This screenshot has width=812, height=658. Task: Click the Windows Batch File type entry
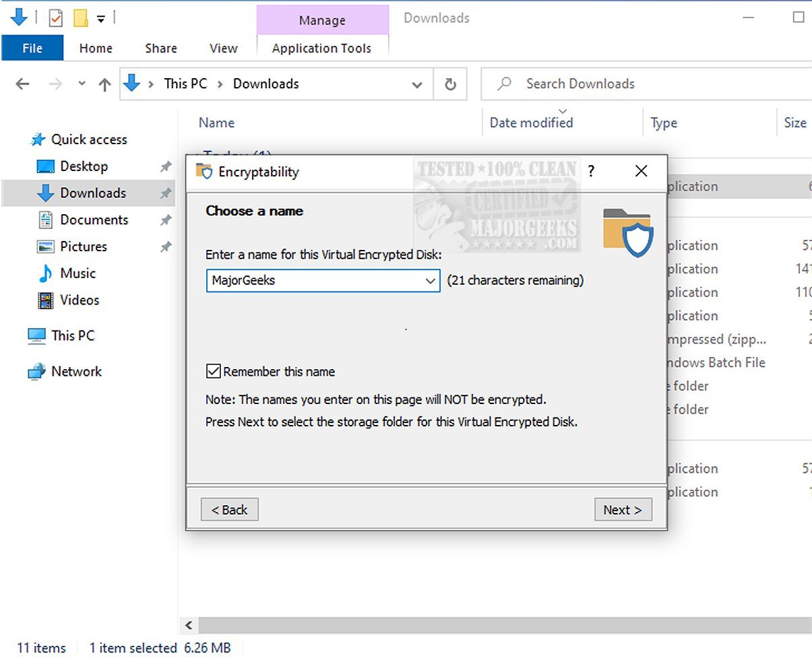(x=717, y=362)
